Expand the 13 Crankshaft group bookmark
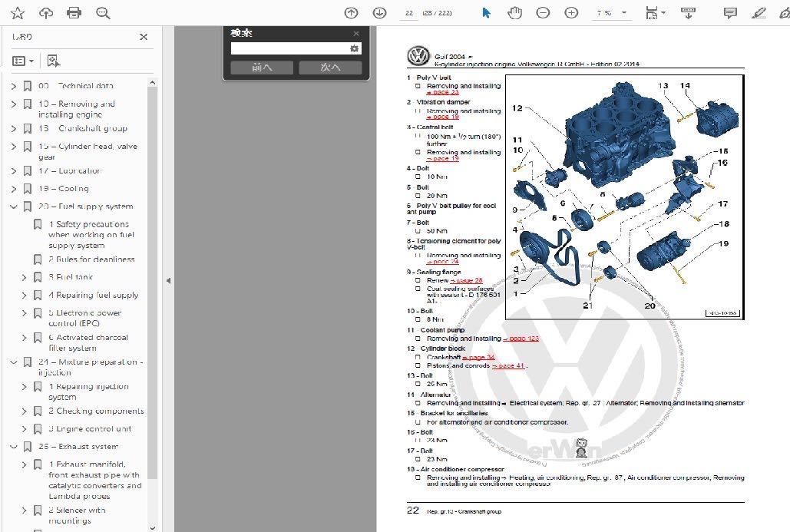The height and width of the screenshot is (532, 790). [14, 128]
